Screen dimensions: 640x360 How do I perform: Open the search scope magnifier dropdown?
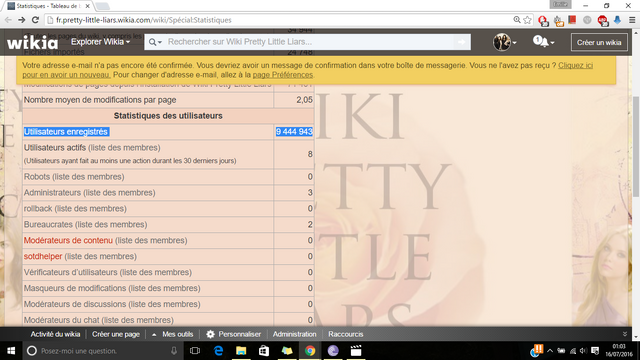coord(155,42)
